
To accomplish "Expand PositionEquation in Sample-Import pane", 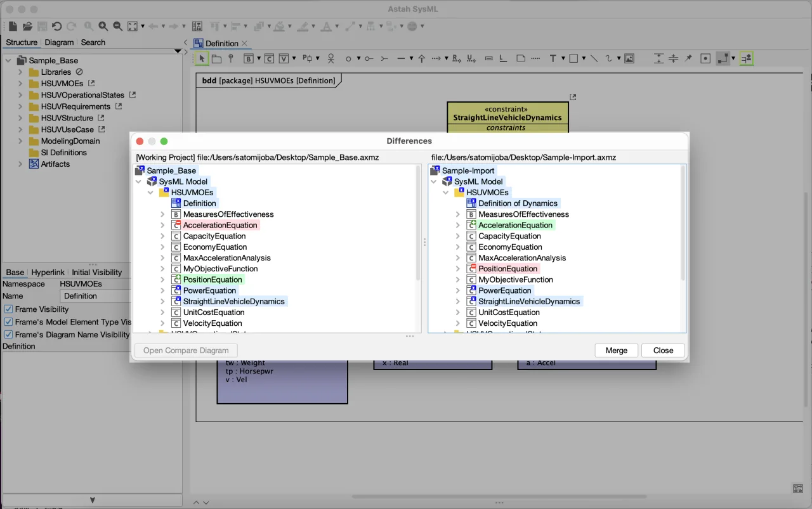I will [457, 269].
